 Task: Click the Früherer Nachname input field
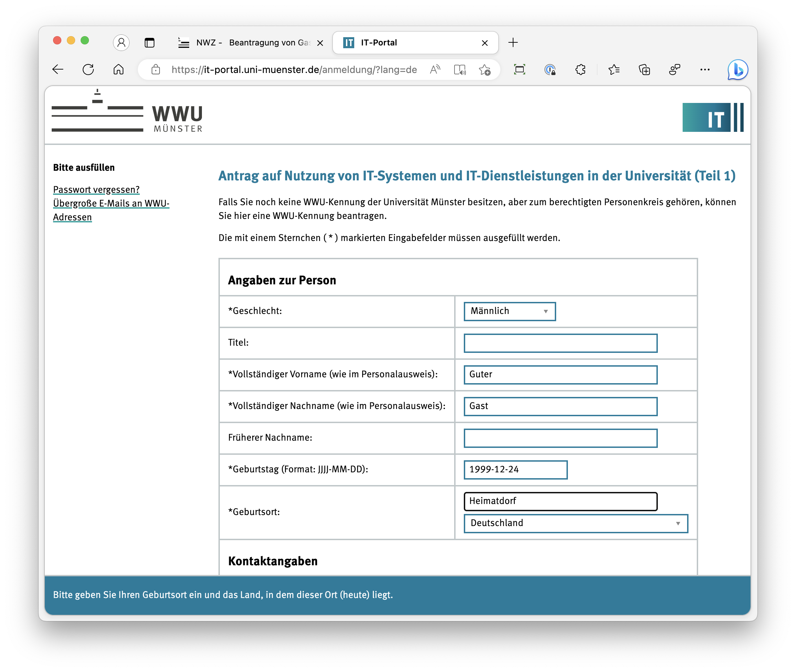tap(560, 438)
